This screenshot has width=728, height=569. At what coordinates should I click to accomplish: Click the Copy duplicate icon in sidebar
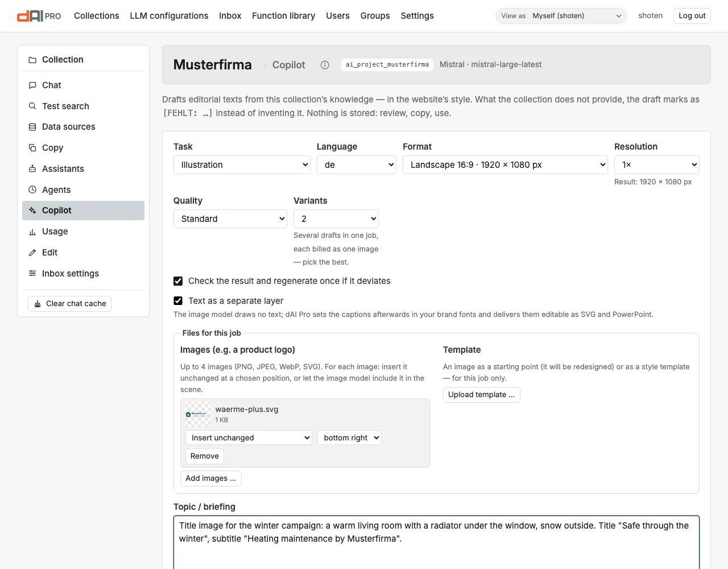tap(32, 148)
